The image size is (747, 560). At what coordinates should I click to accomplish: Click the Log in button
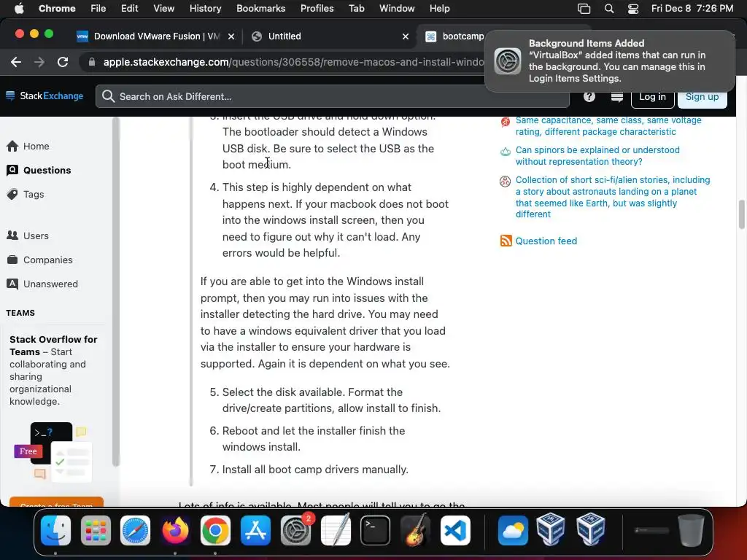tap(652, 97)
